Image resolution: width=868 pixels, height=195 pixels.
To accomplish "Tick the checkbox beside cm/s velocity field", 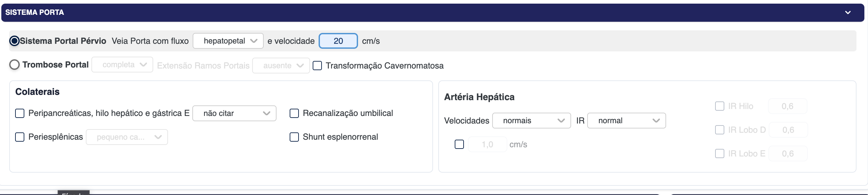I will tap(459, 144).
